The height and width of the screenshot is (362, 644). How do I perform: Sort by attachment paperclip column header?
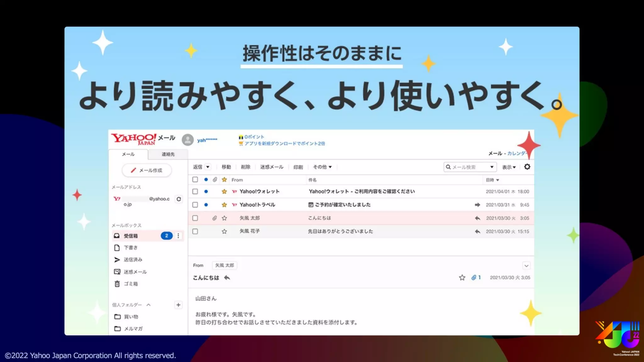point(215,179)
